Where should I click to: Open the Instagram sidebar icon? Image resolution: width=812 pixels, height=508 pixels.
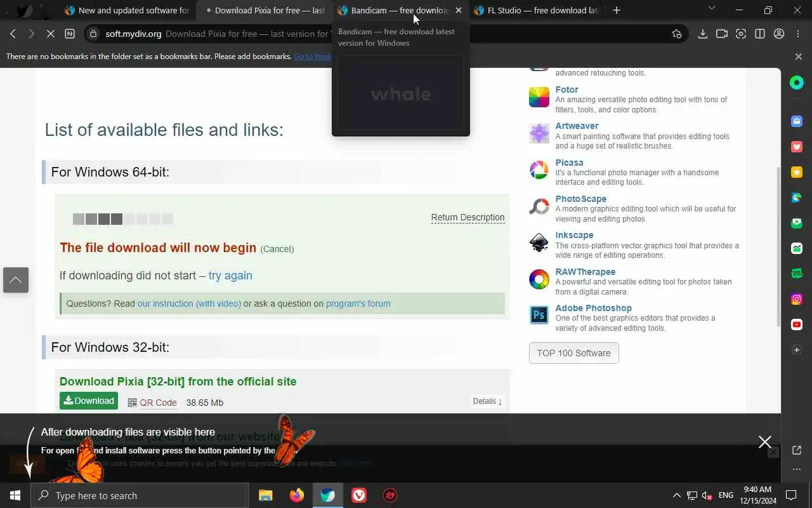(x=797, y=299)
